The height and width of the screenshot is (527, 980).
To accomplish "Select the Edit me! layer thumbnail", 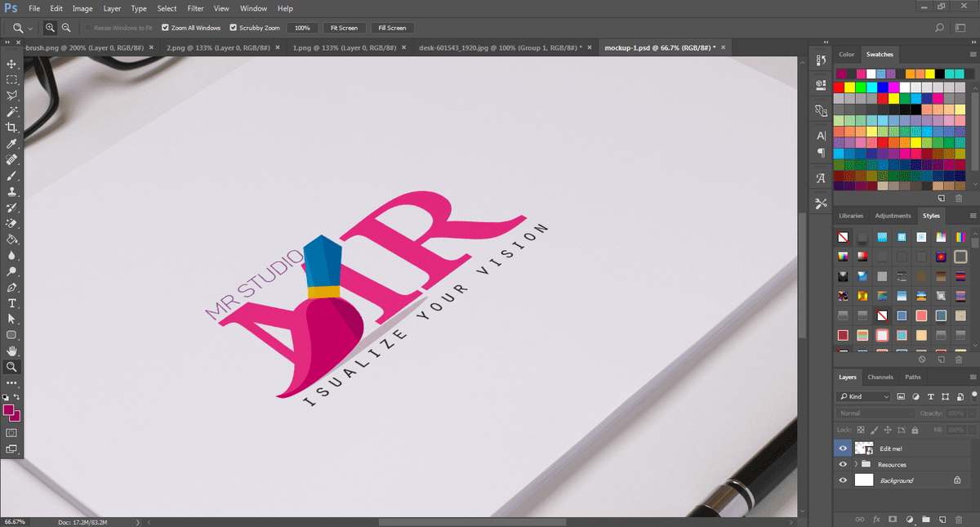I will pyautogui.click(x=864, y=449).
